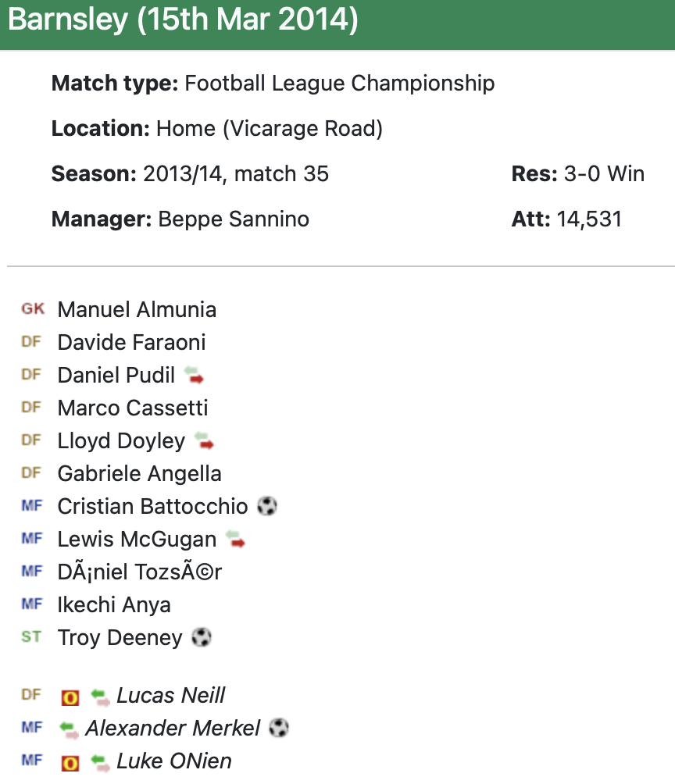Click manager name Beppe Sannino
675x784 pixels.
coord(234,219)
